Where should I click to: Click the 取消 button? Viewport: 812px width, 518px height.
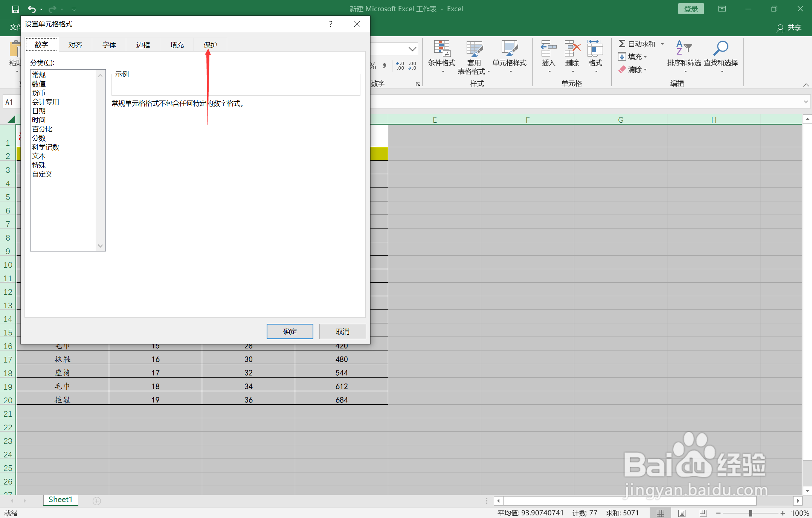[342, 331]
